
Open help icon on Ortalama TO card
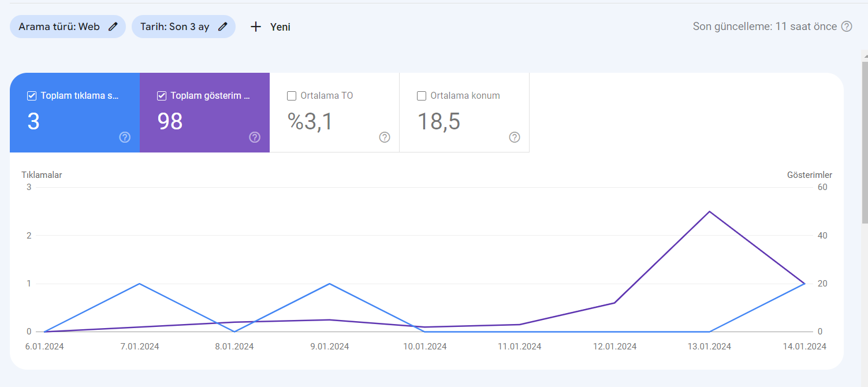tap(385, 137)
